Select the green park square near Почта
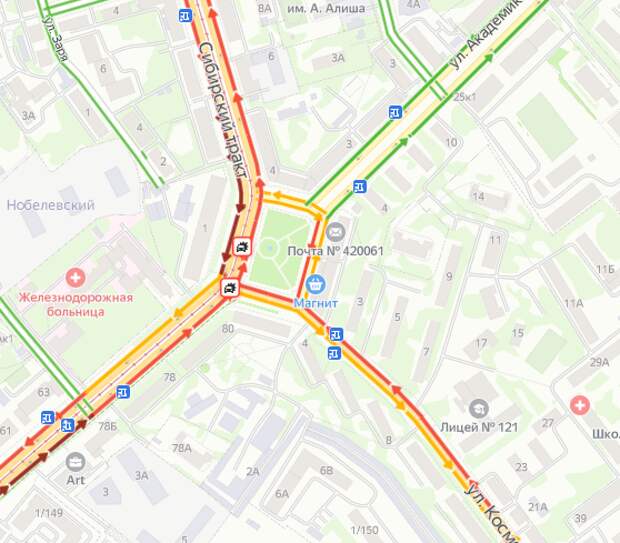620x543 pixels. tap(279, 249)
